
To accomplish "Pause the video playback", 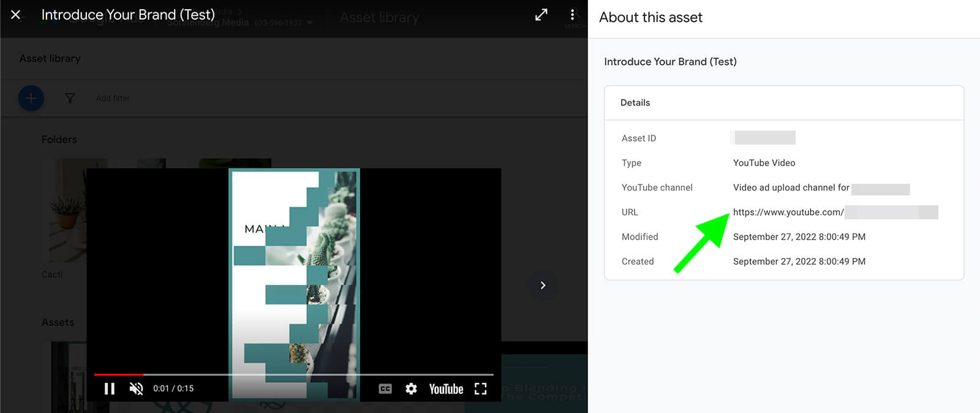I will [x=110, y=388].
